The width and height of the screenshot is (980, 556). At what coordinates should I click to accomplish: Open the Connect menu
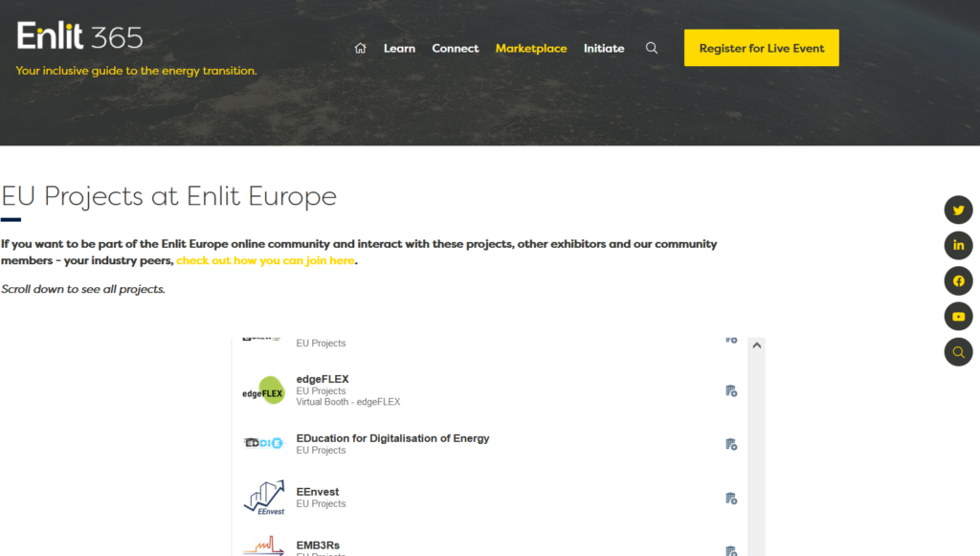[455, 48]
